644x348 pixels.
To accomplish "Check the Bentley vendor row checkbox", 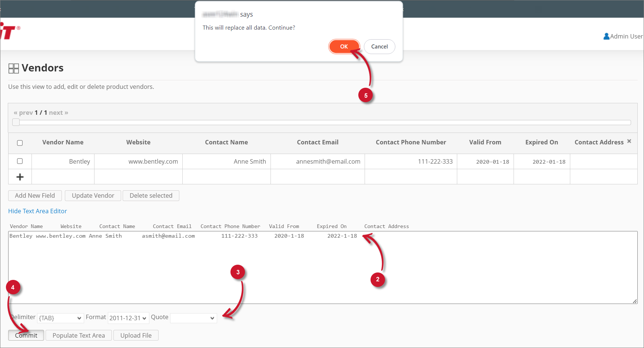I will point(20,161).
